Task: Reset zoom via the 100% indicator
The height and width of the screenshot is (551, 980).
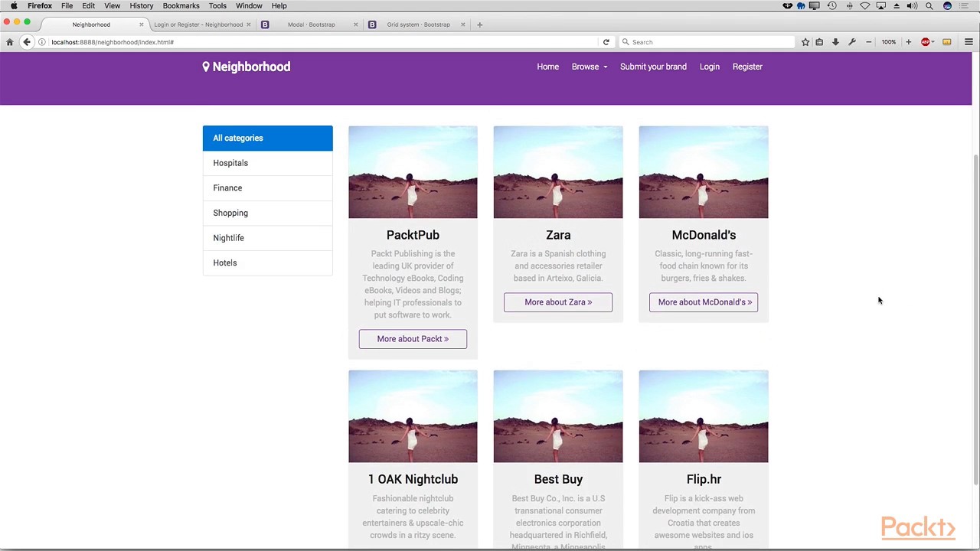Action: pos(888,42)
